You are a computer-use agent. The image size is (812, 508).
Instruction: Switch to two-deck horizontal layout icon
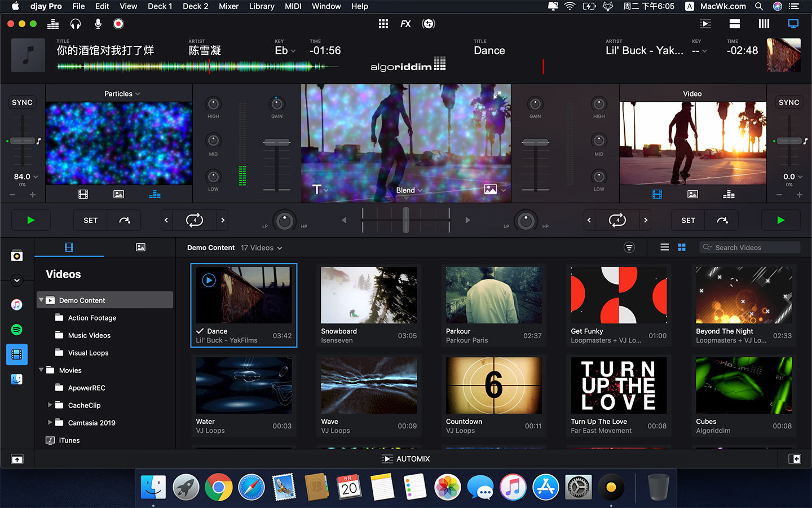pos(735,24)
